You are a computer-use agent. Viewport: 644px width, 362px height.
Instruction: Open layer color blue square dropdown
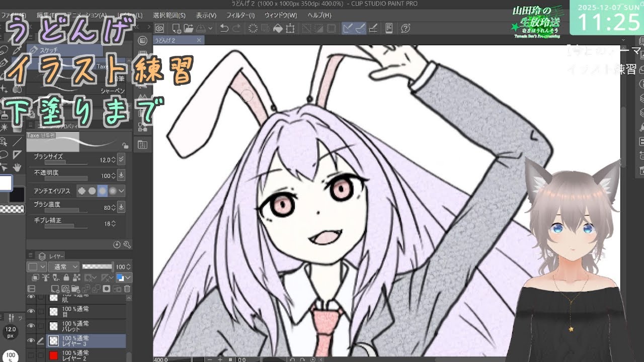tap(124, 278)
